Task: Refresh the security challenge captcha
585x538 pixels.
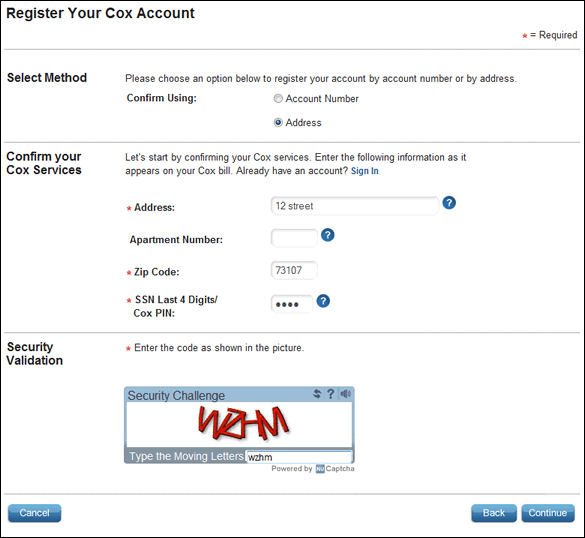Action: point(317,394)
